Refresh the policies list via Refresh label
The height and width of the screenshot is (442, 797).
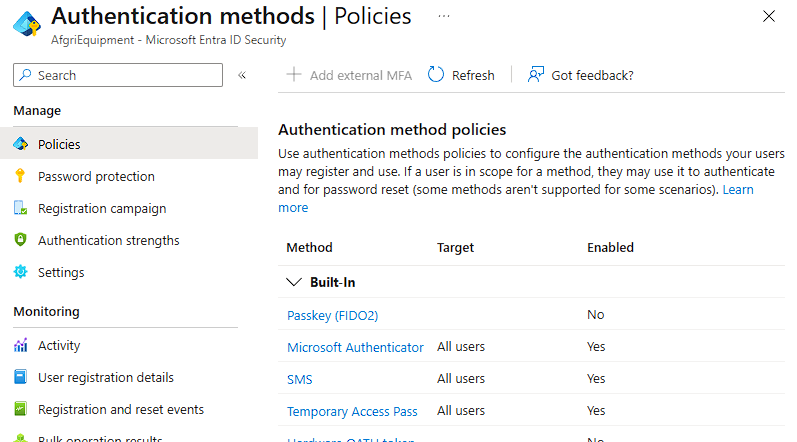click(473, 76)
